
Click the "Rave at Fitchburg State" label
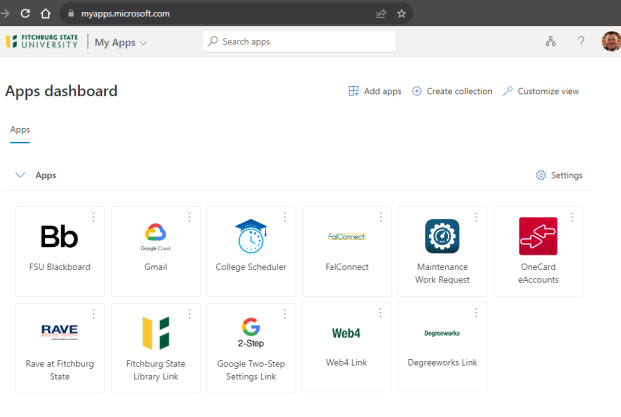pyautogui.click(x=59, y=370)
